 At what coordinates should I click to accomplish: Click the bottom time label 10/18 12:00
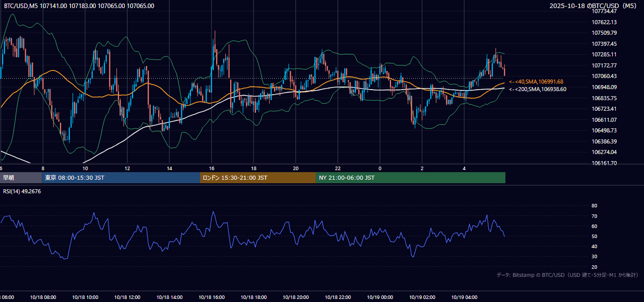pos(127,297)
